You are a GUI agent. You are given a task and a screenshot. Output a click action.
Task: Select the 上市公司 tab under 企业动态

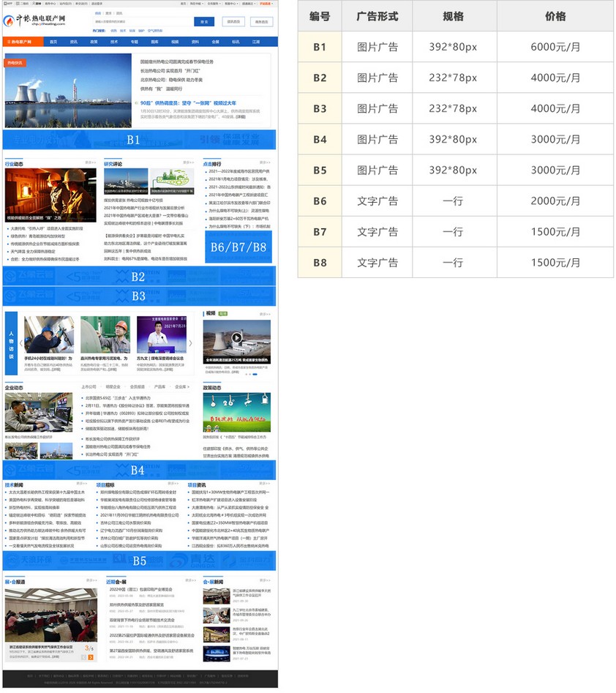89,386
